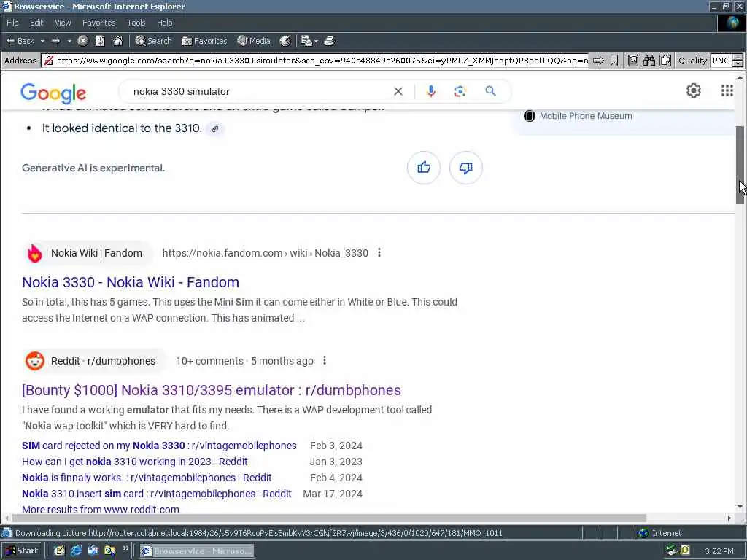Click the thumbs down feedback button
Image resolution: width=747 pixels, height=560 pixels.
466,168
